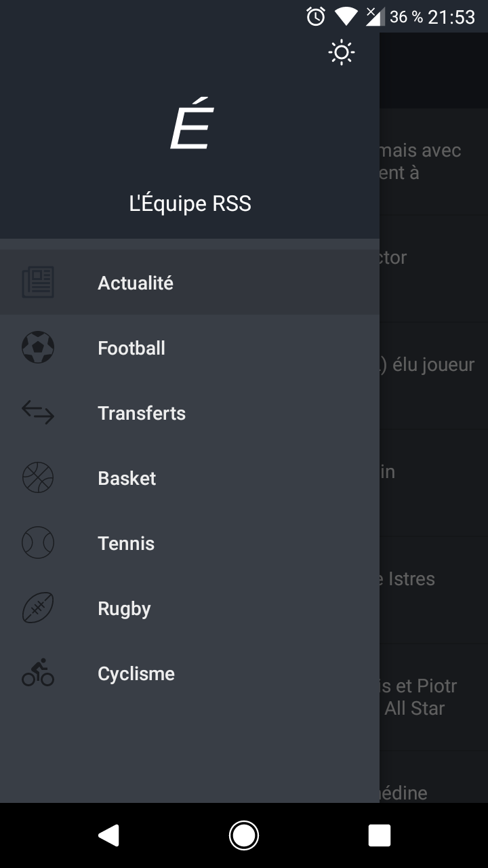
Task: Switch to the Rugby category
Action: coord(124,608)
